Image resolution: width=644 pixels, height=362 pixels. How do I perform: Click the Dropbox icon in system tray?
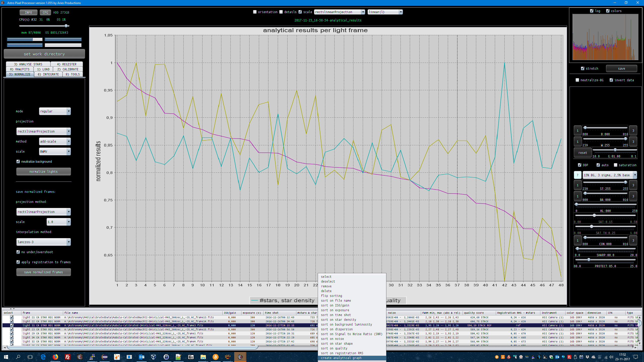587,357
